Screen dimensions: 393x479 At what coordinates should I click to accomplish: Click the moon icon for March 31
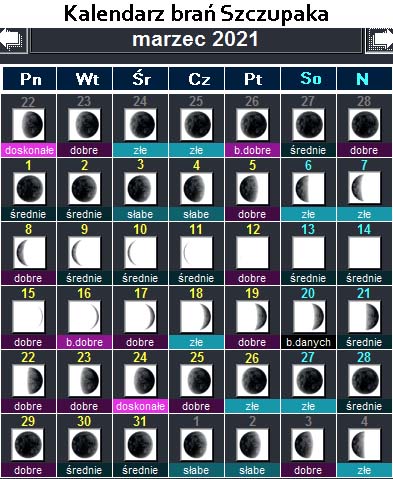[x=140, y=444]
